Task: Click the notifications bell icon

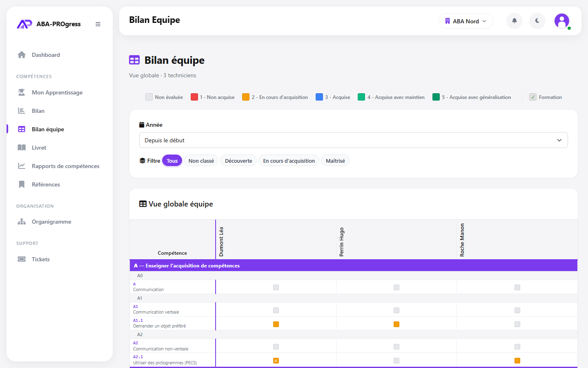Action: pos(514,21)
